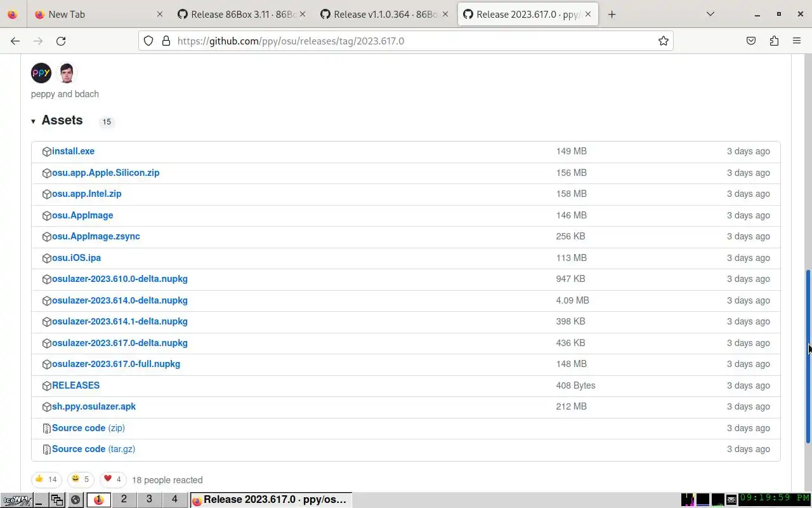Bookmark this page with the star icon
Screen dimensions: 812x508
tap(663, 41)
